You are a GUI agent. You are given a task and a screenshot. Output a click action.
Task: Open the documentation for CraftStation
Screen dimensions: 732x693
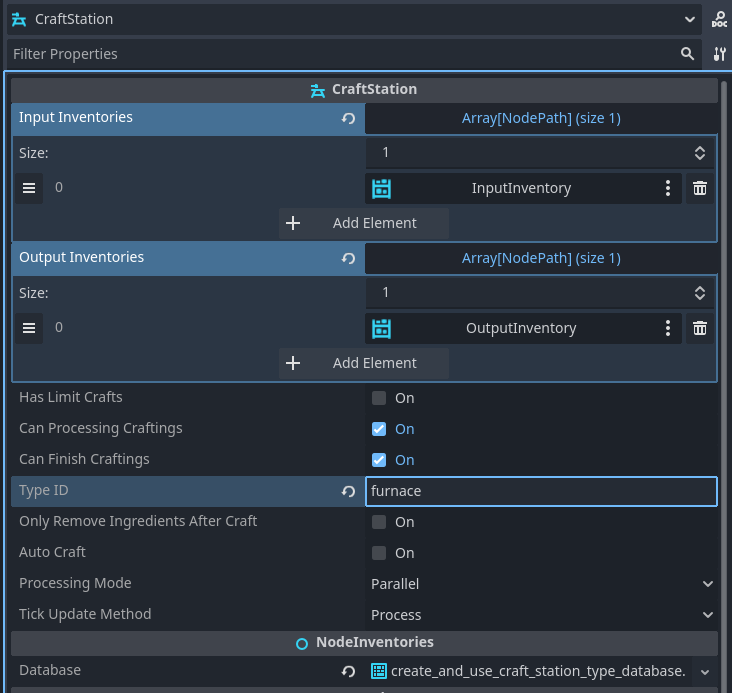click(x=719, y=19)
